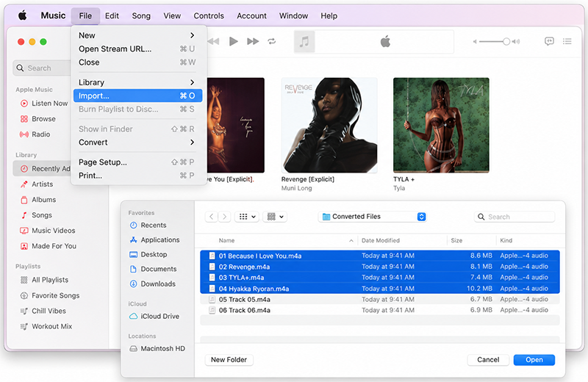Image resolution: width=588 pixels, height=382 pixels.
Task: Click the music note artwork placeholder
Action: [x=304, y=42]
